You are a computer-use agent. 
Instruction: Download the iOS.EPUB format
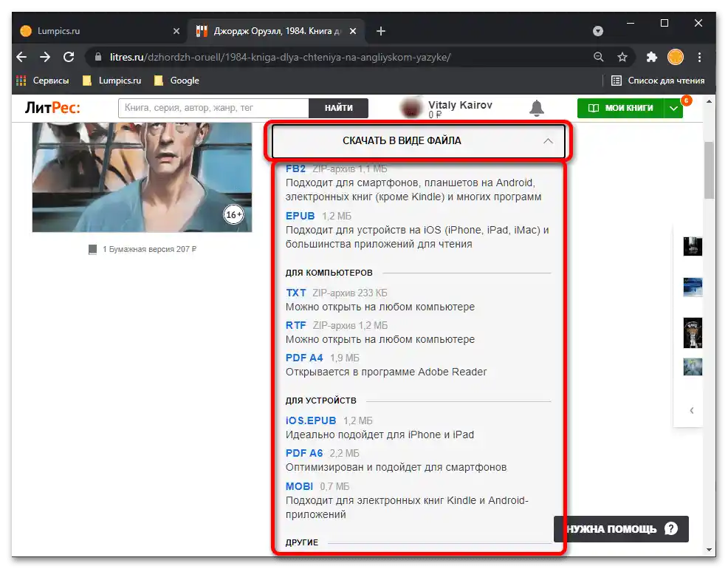(x=311, y=420)
